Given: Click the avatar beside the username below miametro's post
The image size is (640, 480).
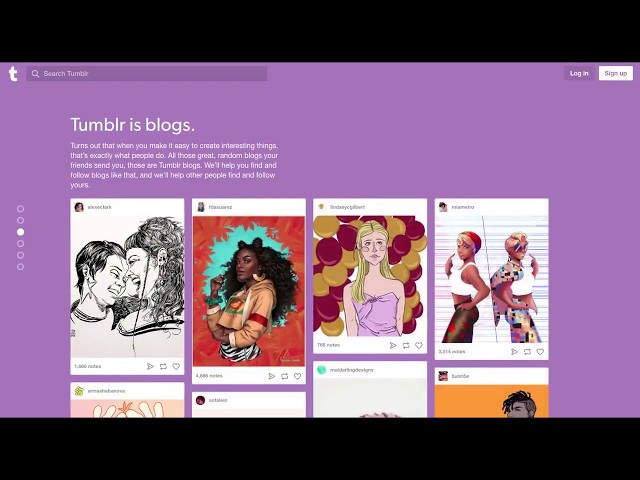Looking at the screenshot, I should point(443,376).
